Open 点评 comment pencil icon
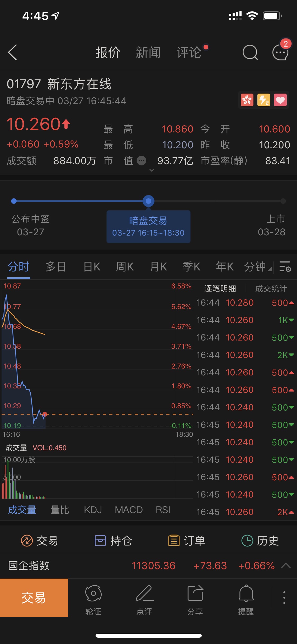This screenshot has height=644, width=297. point(144,600)
